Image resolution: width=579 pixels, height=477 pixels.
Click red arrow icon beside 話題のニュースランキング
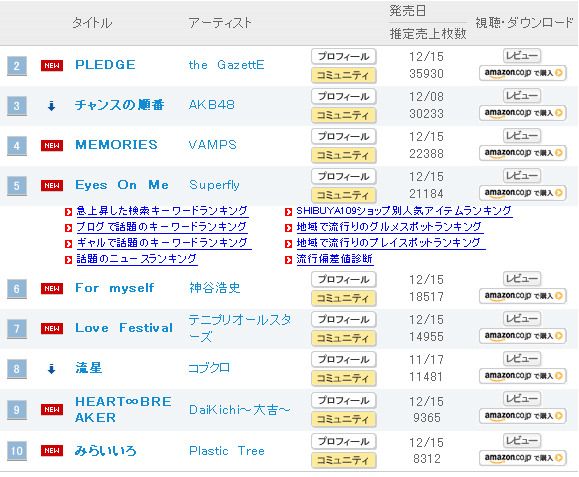point(68,260)
